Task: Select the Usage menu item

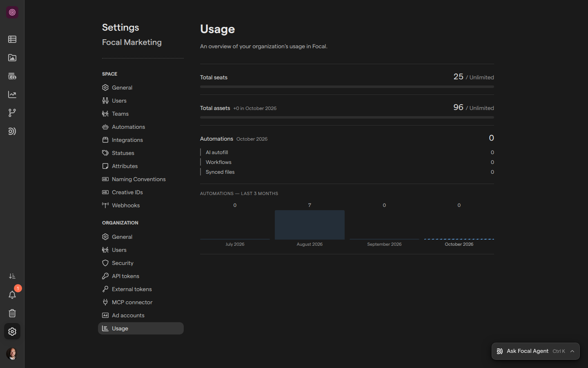Action: pyautogui.click(x=141, y=328)
